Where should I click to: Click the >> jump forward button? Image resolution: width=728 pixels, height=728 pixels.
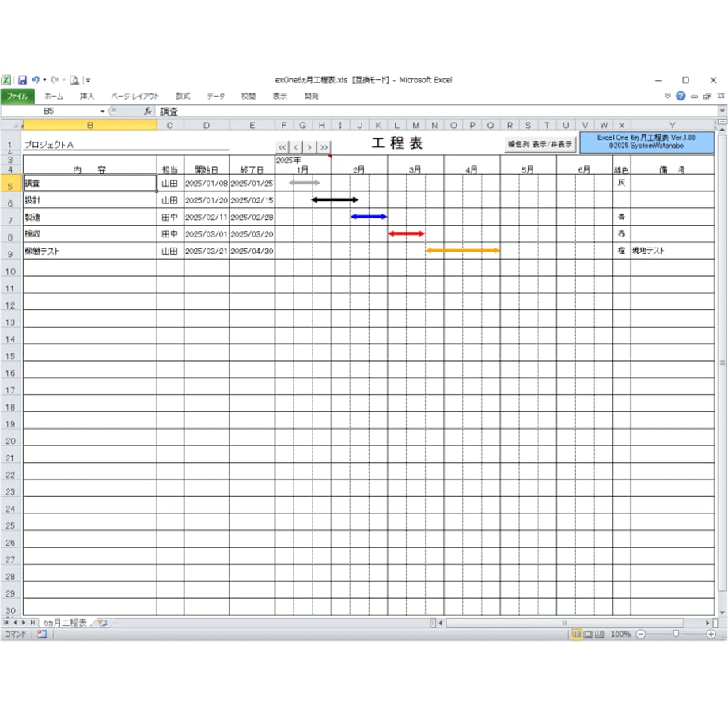(x=324, y=147)
